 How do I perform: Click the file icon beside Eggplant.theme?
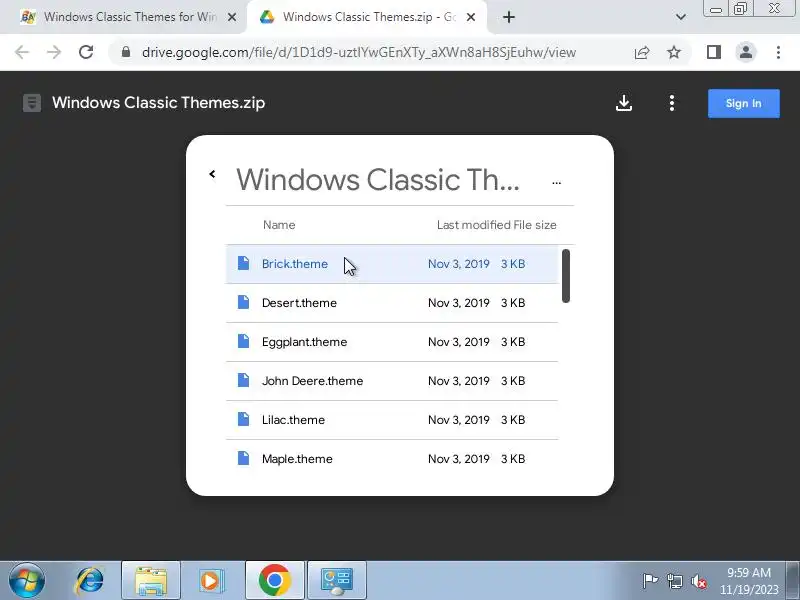click(x=243, y=341)
